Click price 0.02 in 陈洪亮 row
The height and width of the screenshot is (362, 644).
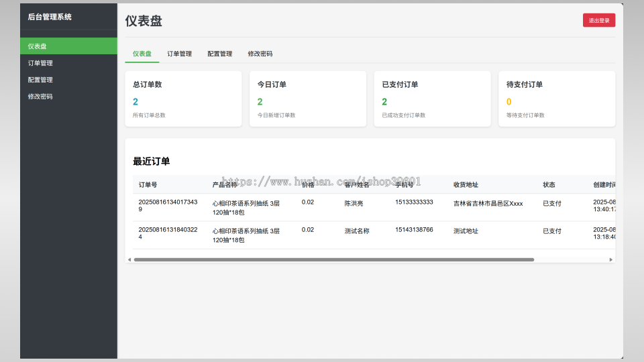point(308,202)
